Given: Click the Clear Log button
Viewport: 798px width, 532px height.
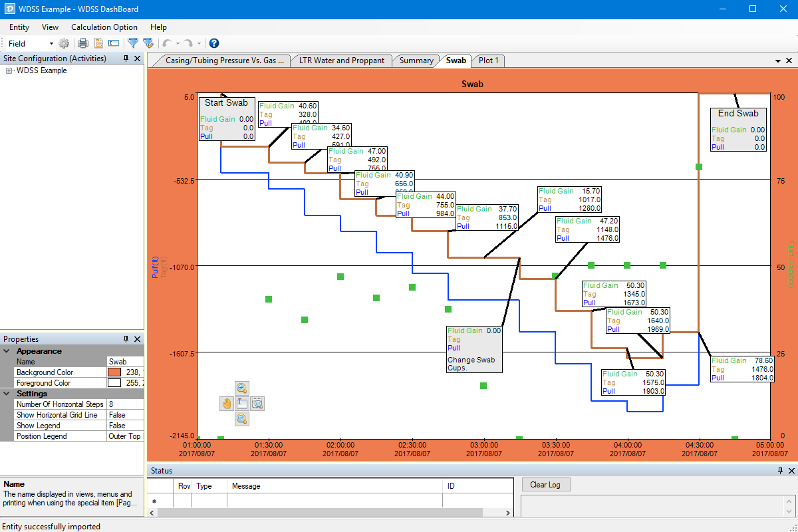Looking at the screenshot, I should 545,485.
